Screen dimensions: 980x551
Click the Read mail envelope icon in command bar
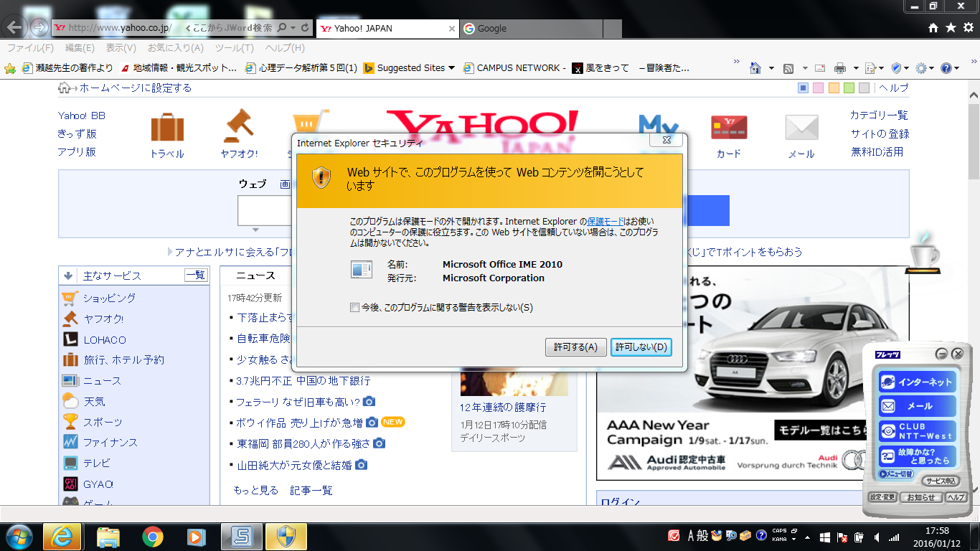[819, 68]
